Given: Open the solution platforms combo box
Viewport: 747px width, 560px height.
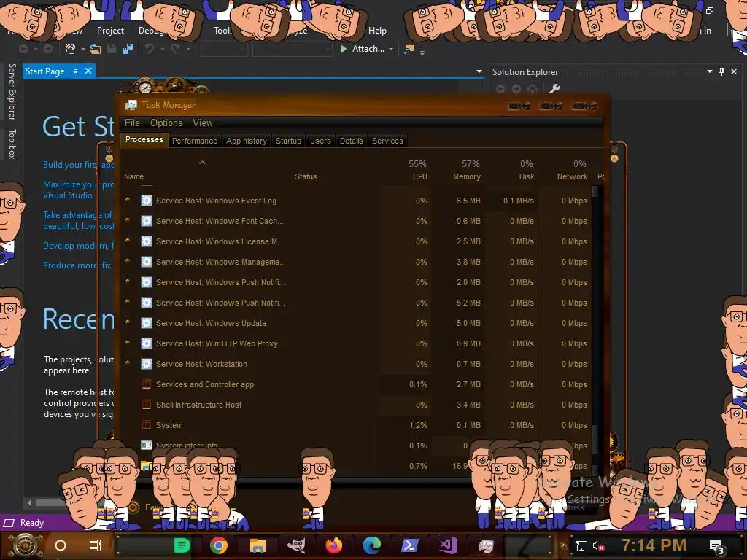Looking at the screenshot, I should pos(292,49).
